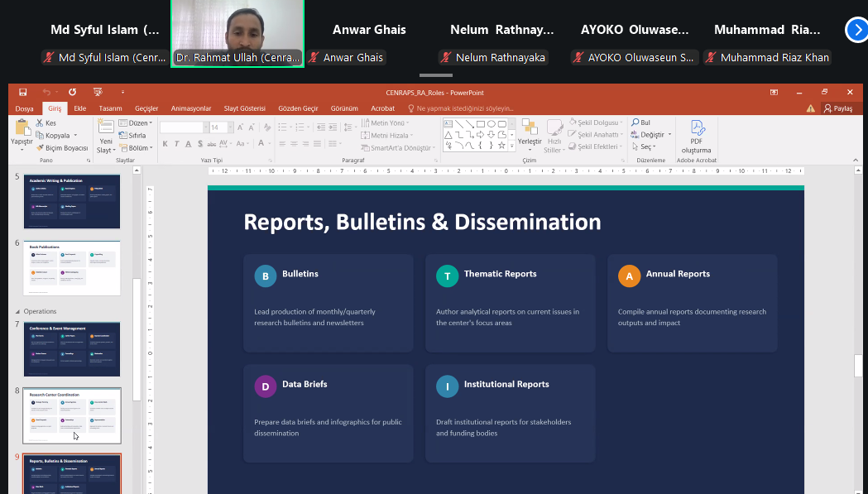The image size is (868, 494).
Task: Select the text box shape in shapes gallery
Action: (x=448, y=124)
